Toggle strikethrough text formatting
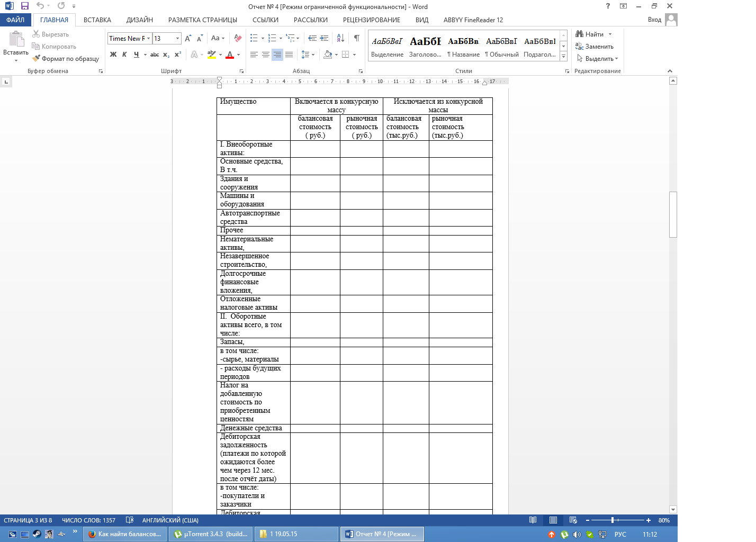 pyautogui.click(x=154, y=55)
